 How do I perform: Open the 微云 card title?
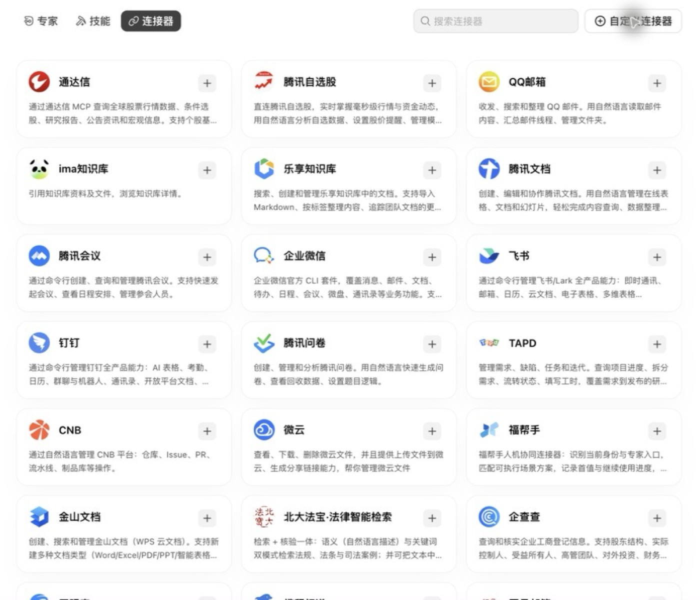pyautogui.click(x=294, y=430)
